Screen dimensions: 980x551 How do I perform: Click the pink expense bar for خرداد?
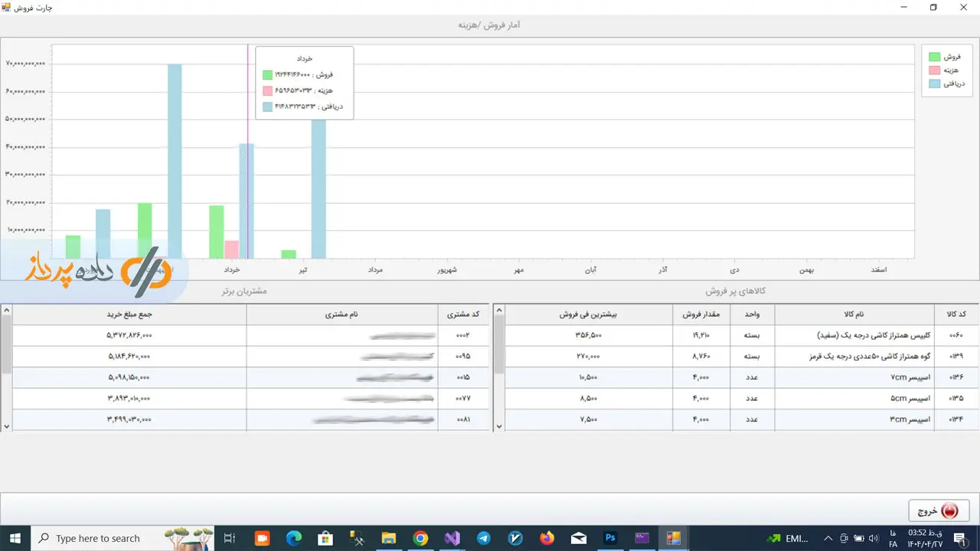coord(231,250)
